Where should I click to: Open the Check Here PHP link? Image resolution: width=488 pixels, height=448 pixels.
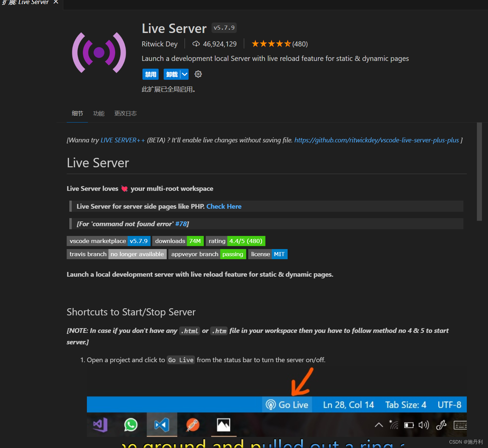click(x=224, y=206)
